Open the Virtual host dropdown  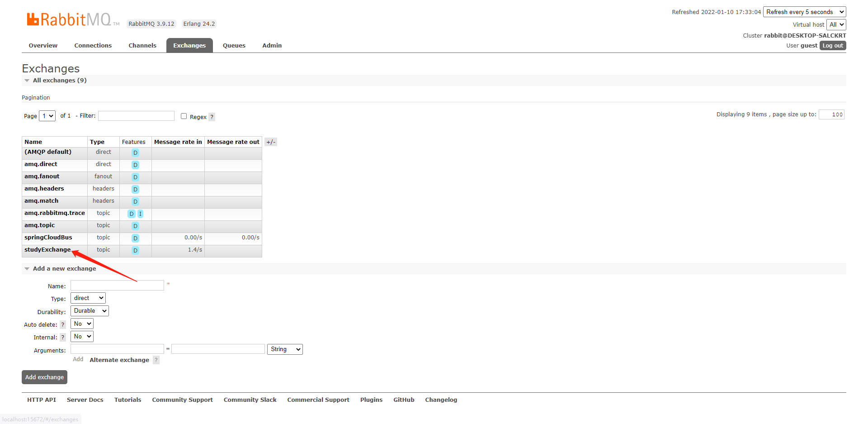pos(836,25)
